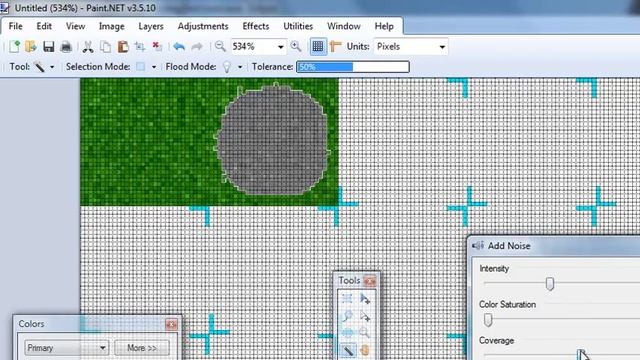This screenshot has height=360, width=640.
Task: Toggle the rulers icon
Action: pyautogui.click(x=336, y=47)
